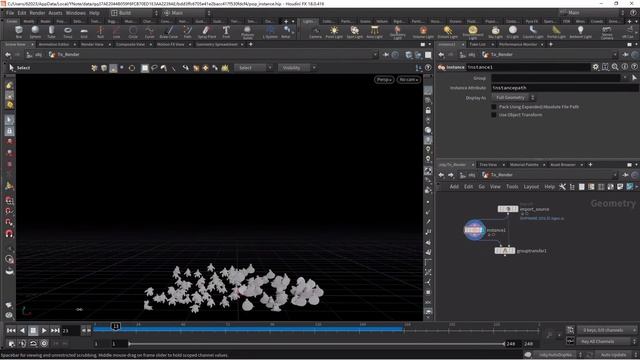Select the Spray Paint shelf tool

coord(207,31)
